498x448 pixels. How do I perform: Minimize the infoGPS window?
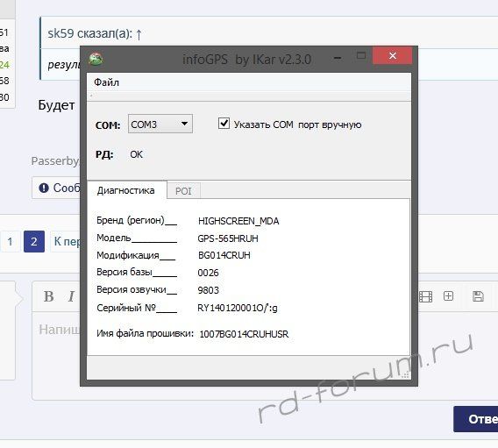(x=338, y=58)
